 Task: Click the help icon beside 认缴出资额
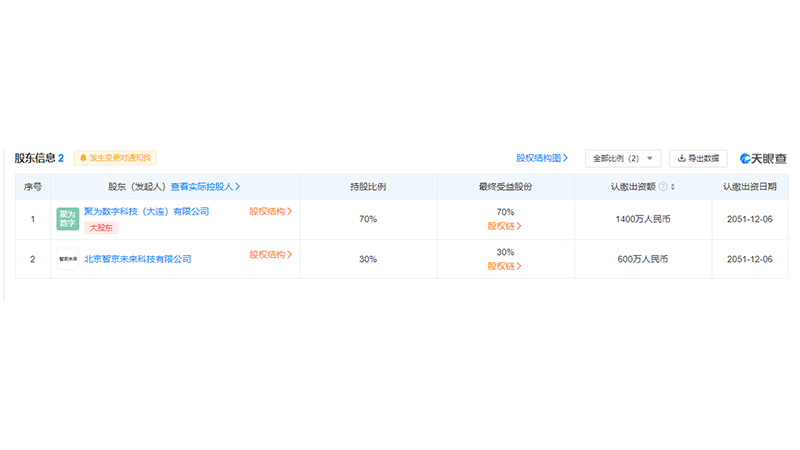point(663,187)
